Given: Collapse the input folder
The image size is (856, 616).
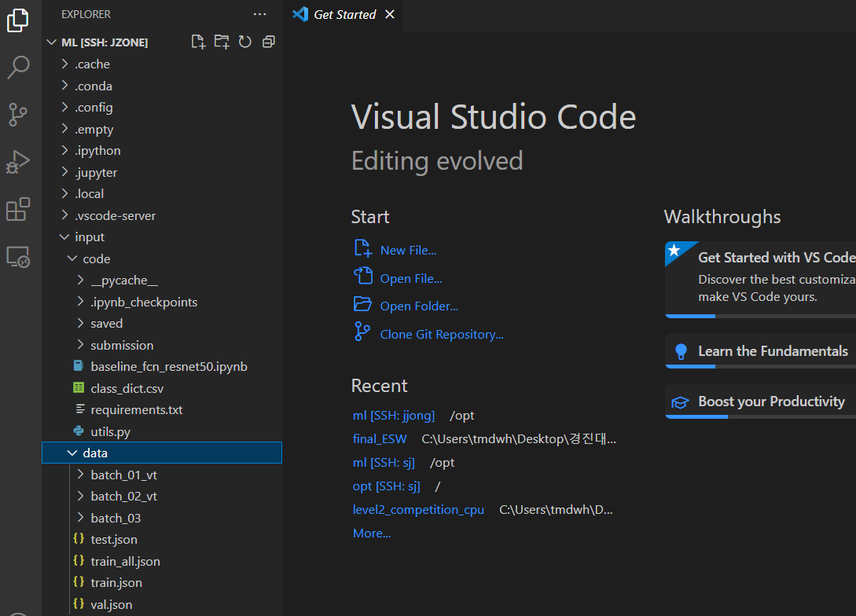Looking at the screenshot, I should (x=162, y=236).
